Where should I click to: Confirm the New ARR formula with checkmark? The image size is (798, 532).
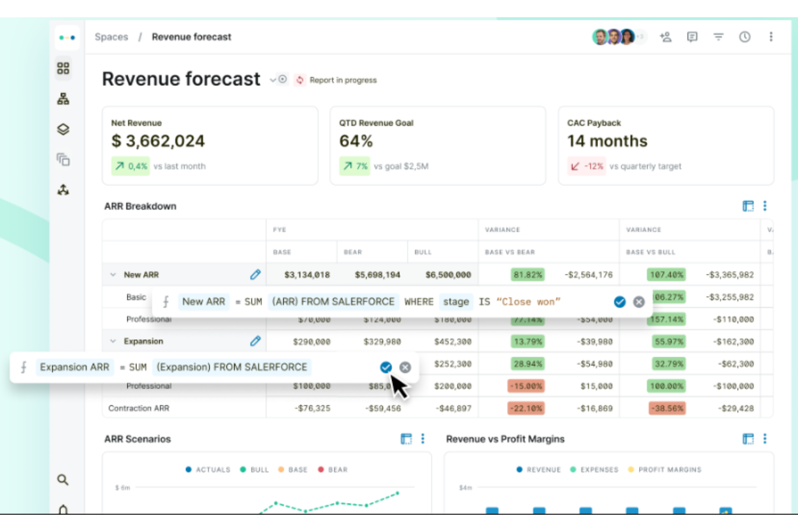point(620,302)
